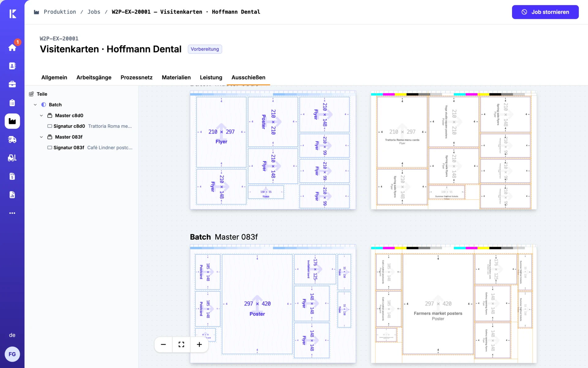The image size is (588, 368).
Task: Open the clipboard icon in sidebar
Action: (x=12, y=103)
